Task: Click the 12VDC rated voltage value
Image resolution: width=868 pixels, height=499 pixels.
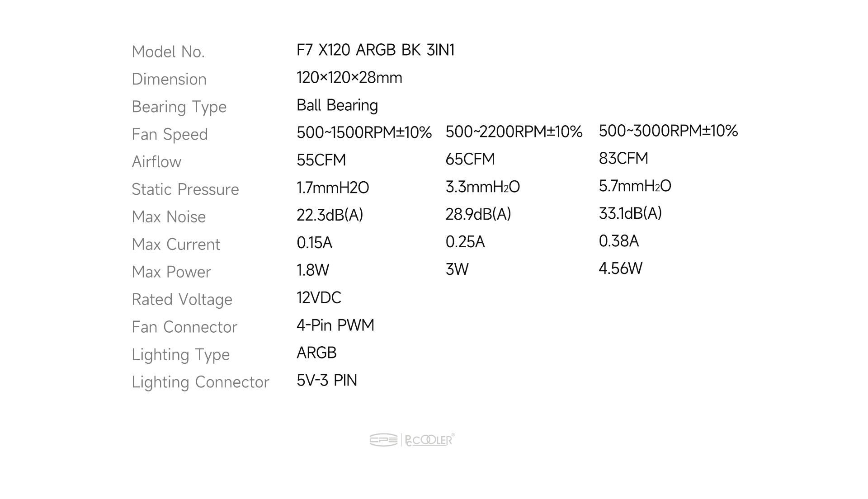Action: (319, 298)
